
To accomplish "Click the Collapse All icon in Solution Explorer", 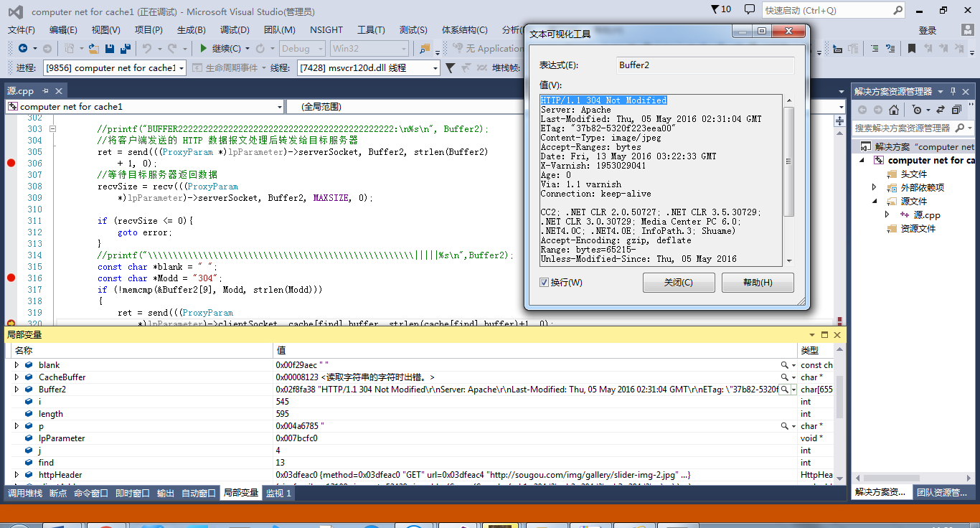I will [x=955, y=110].
